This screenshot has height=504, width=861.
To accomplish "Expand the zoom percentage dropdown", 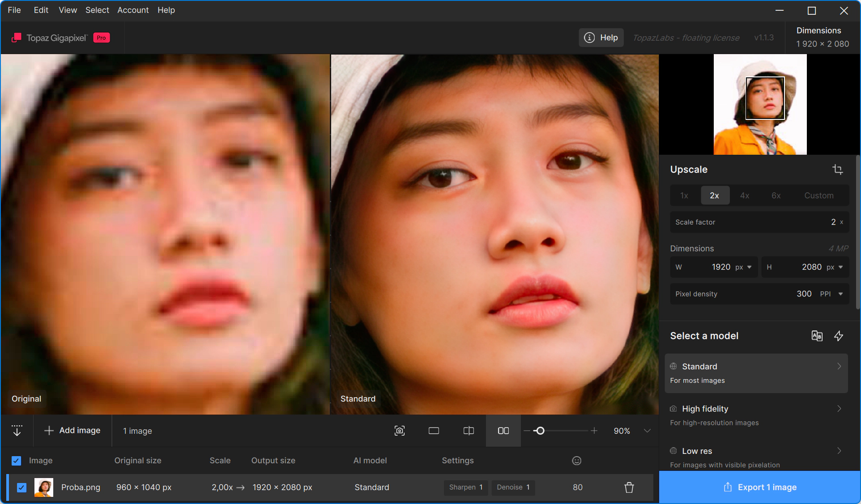I will tap(647, 431).
